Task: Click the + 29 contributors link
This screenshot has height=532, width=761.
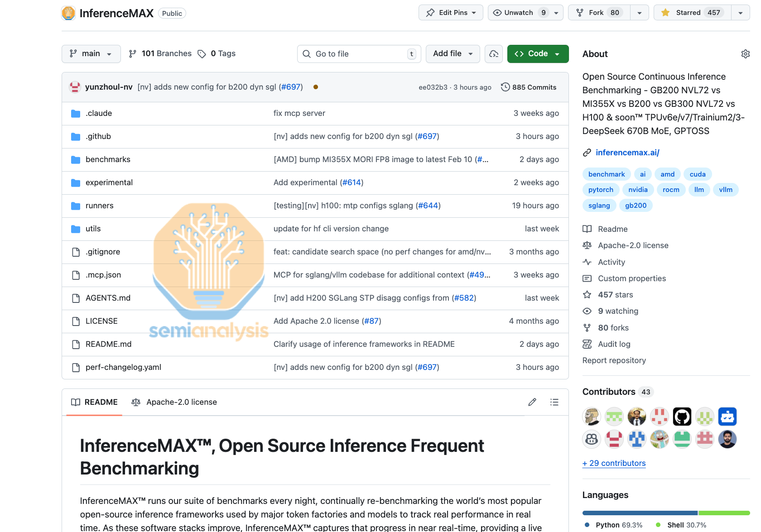Action: click(614, 463)
